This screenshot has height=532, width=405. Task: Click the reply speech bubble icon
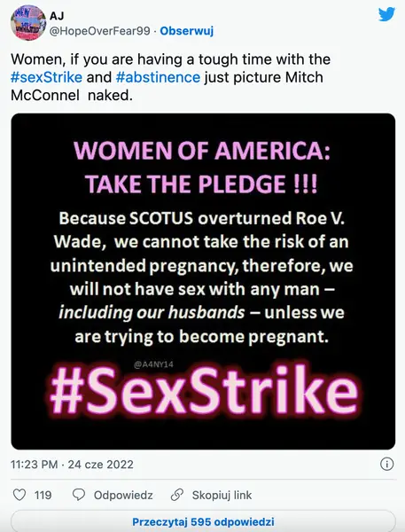pyautogui.click(x=79, y=495)
